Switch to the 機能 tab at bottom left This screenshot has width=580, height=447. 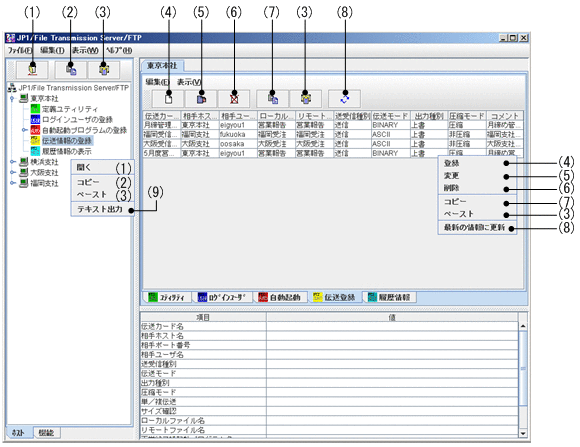[x=47, y=432]
